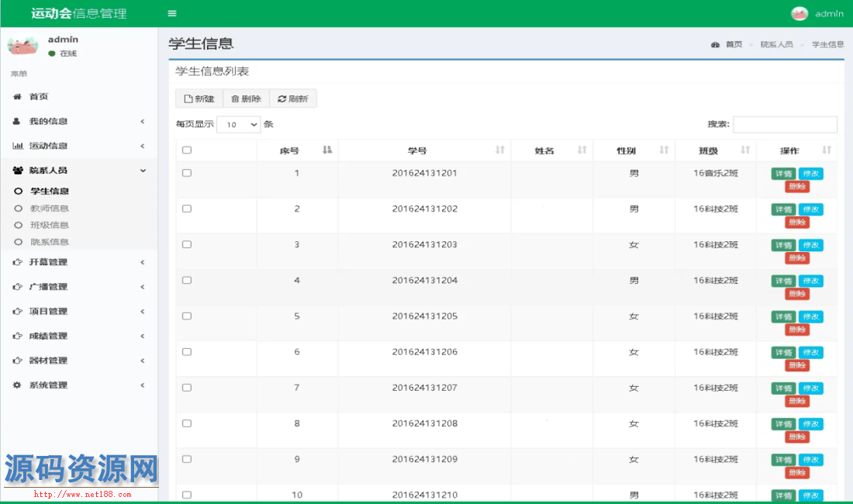Check the row for 201624131202
The width and height of the screenshot is (853, 504).
(x=187, y=209)
